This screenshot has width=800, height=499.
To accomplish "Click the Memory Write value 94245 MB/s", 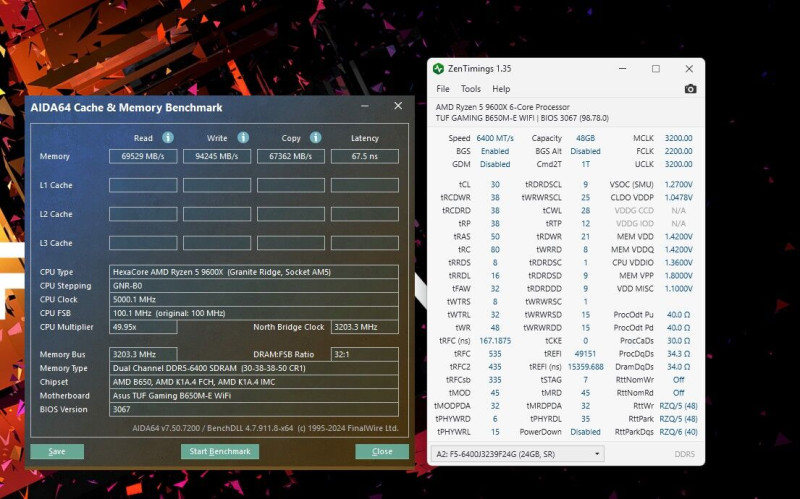I will 217,156.
